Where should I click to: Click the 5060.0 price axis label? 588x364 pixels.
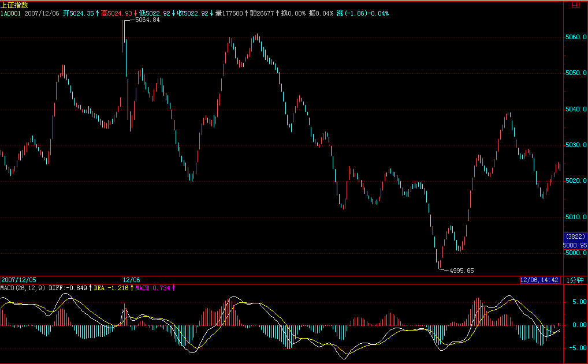coord(575,37)
